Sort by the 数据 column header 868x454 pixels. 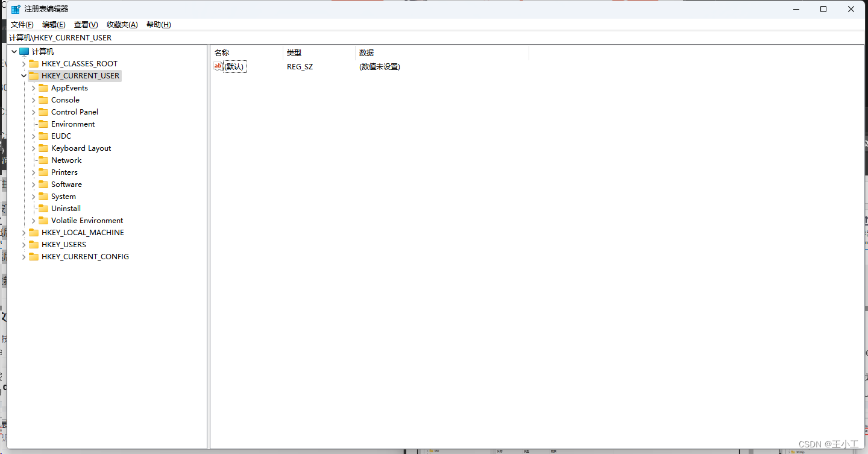click(442, 53)
